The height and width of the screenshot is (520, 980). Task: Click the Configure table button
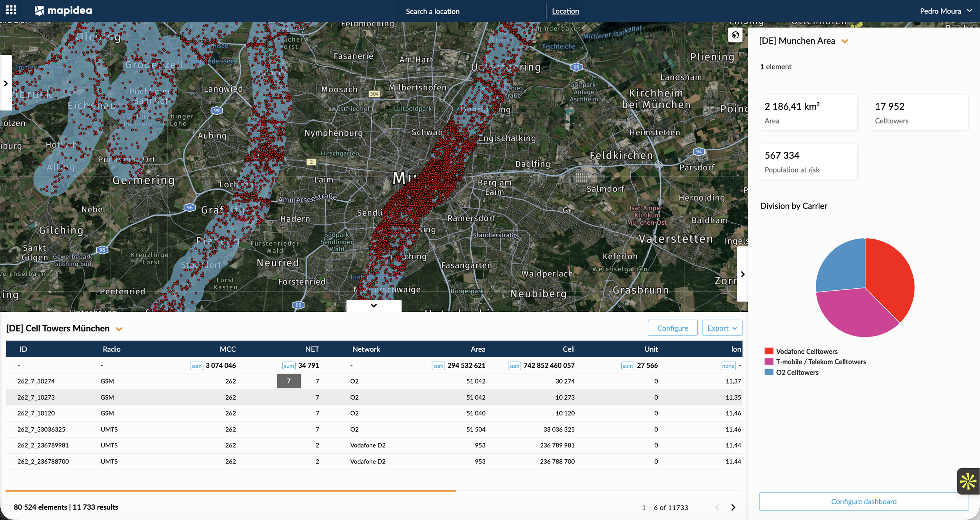pos(672,328)
